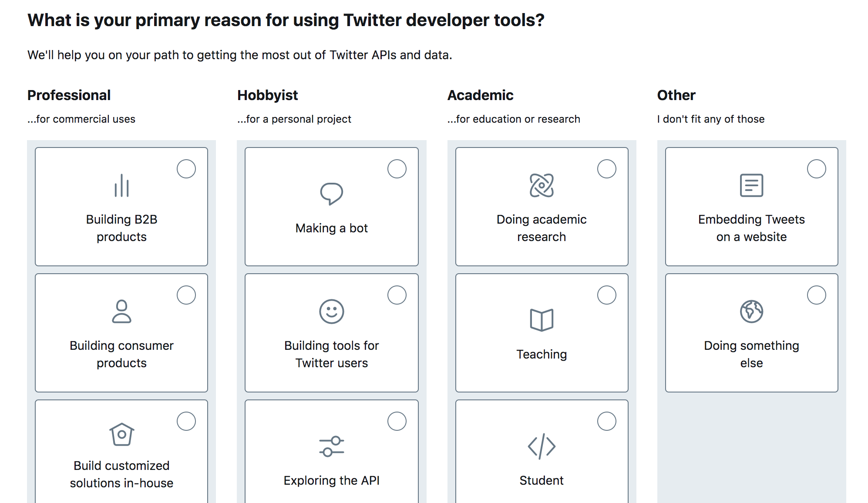Click the bar chart icon for B2B products

pos(121,186)
